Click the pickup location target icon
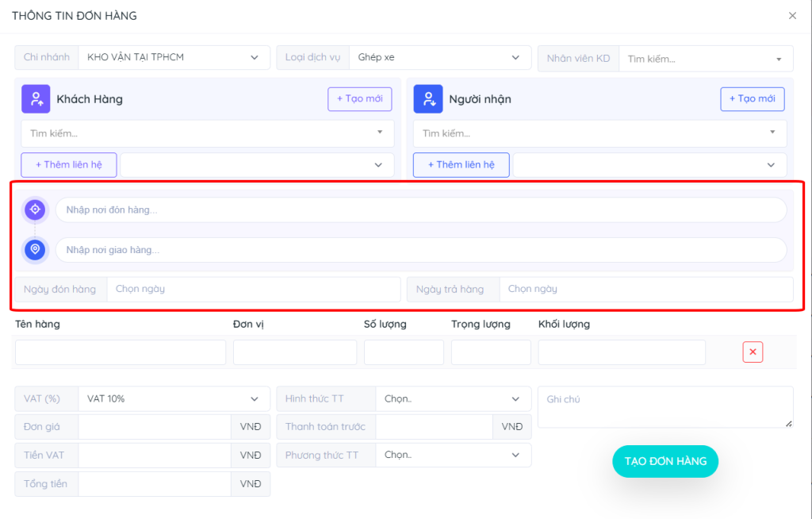 tap(35, 210)
